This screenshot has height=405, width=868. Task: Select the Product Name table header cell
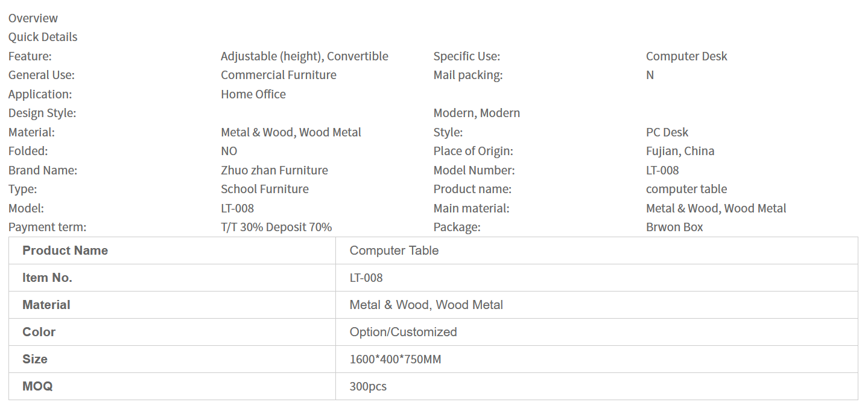point(65,250)
